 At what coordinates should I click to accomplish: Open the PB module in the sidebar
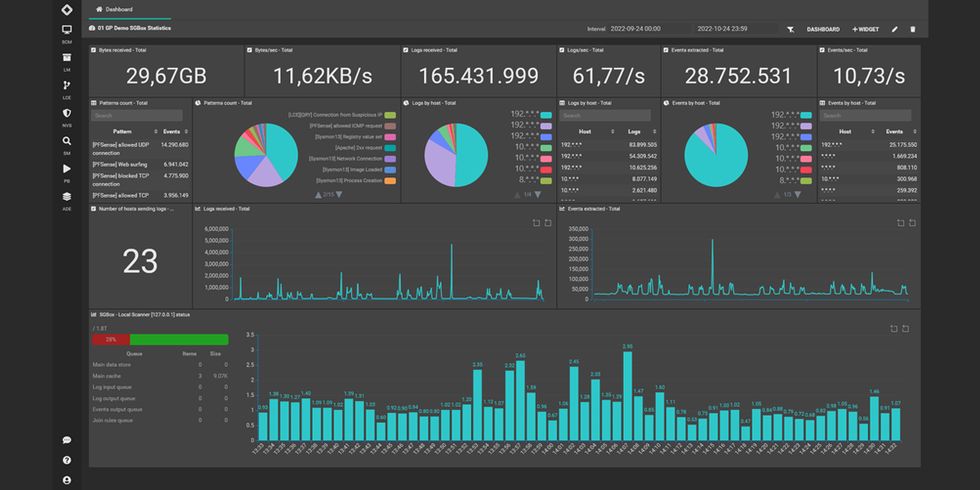[67, 169]
